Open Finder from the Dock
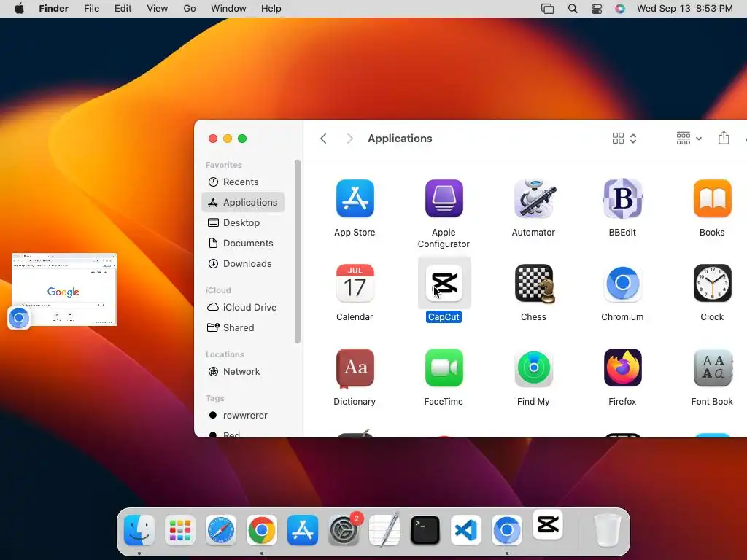747x560 pixels. point(139,530)
